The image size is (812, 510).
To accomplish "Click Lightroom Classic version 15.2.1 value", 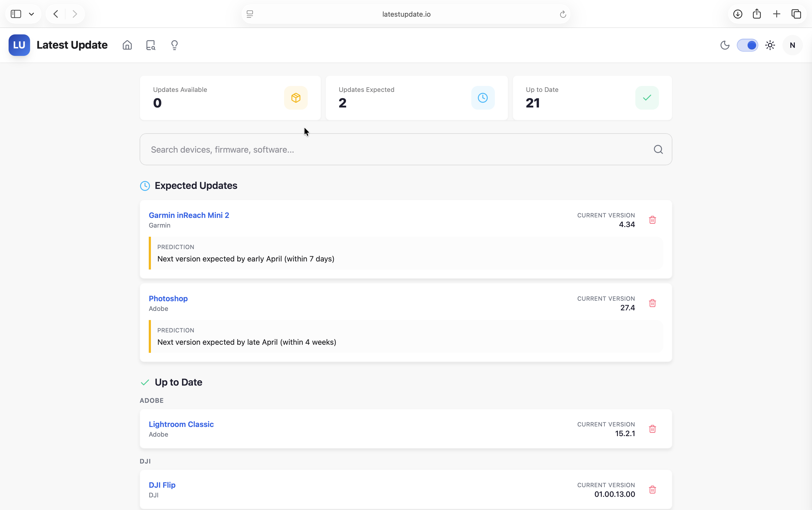I will (x=625, y=433).
